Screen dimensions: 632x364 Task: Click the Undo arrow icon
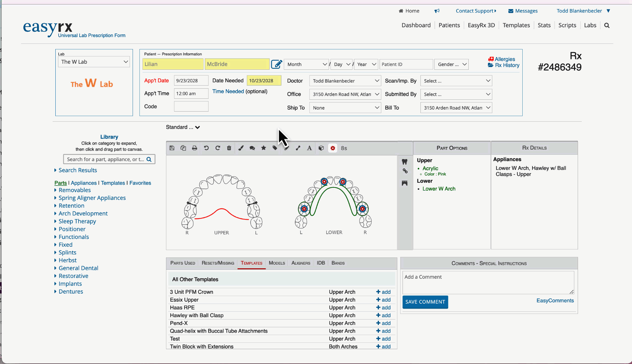pos(206,148)
